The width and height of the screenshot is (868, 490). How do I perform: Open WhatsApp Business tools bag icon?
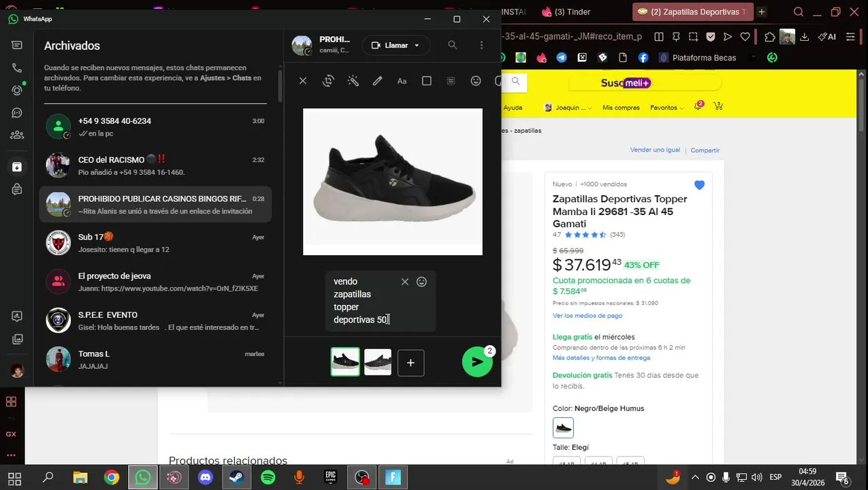[x=17, y=189]
